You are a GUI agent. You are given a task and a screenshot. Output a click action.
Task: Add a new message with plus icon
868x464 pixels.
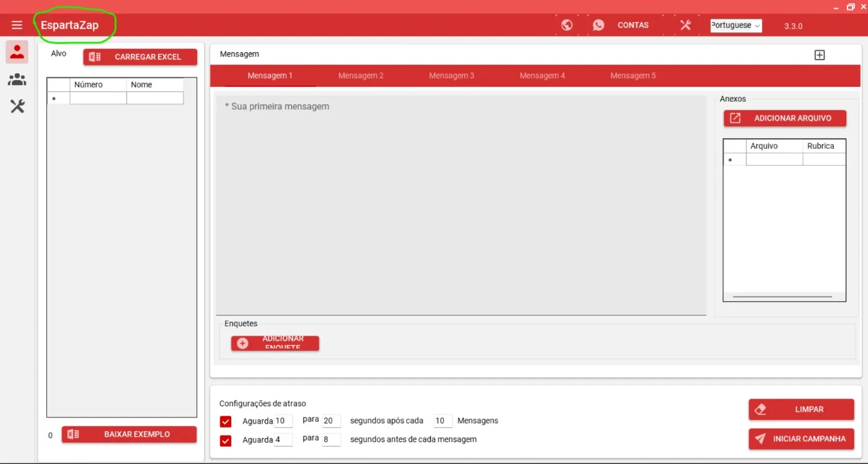pyautogui.click(x=820, y=55)
